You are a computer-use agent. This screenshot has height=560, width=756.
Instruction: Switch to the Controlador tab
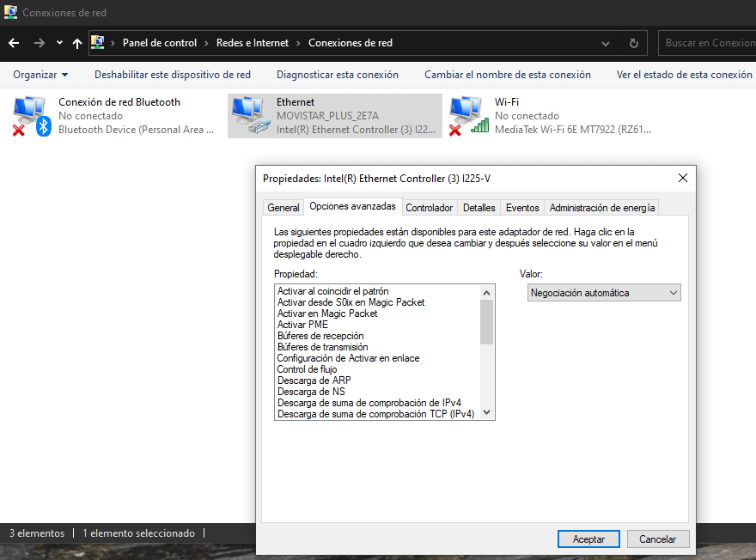(x=430, y=207)
